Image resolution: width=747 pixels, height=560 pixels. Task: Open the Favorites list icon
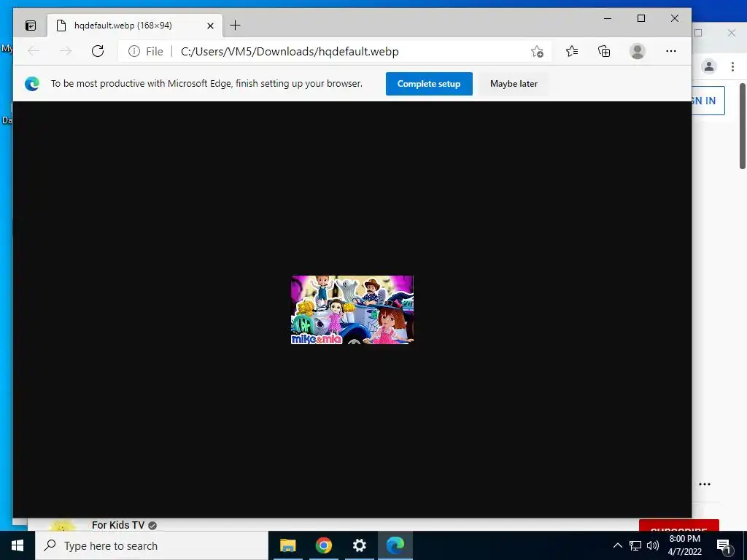[572, 51]
